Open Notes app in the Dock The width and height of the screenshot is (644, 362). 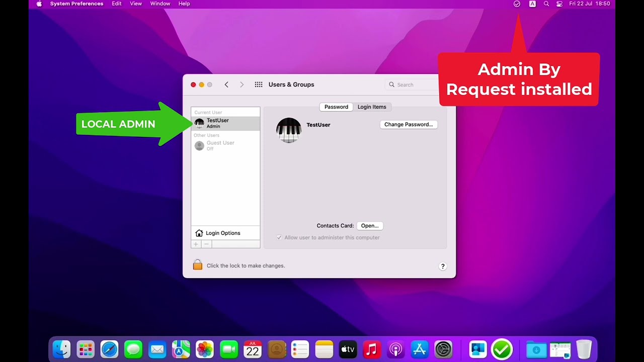pos(325,349)
